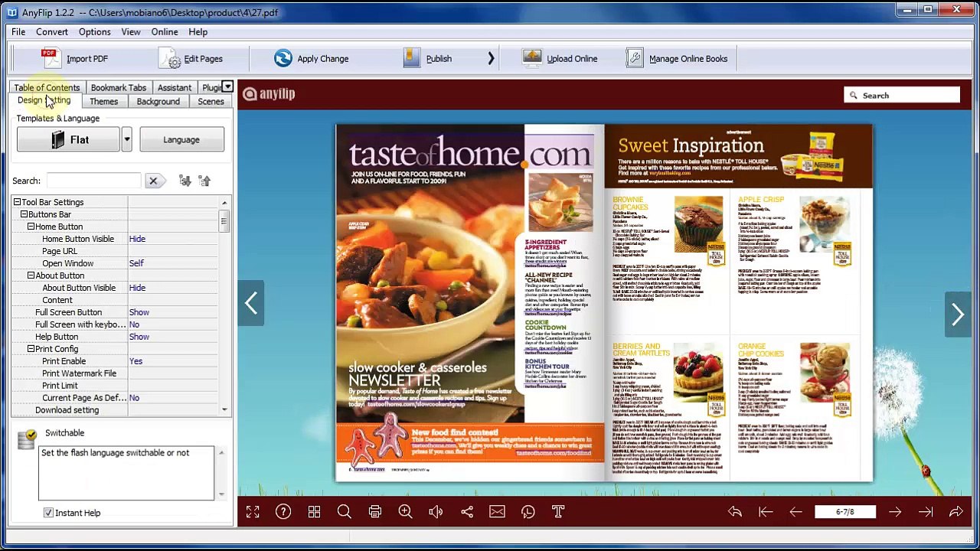
Task: Click Print Enable Yes value
Action: click(136, 361)
